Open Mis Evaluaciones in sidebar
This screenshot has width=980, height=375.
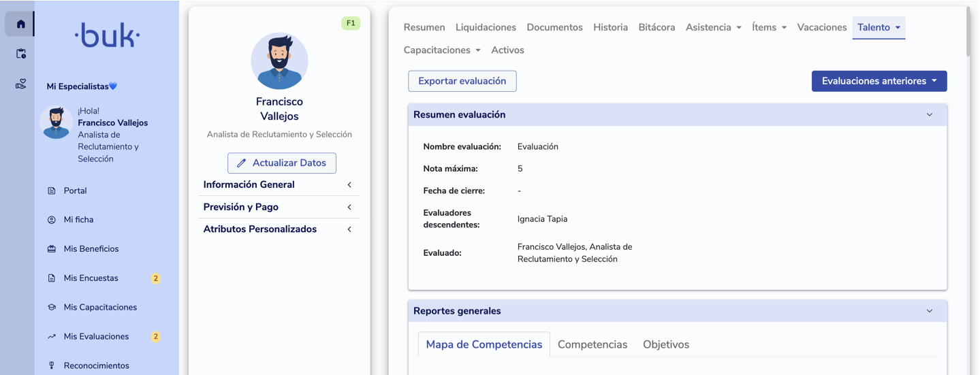click(96, 336)
